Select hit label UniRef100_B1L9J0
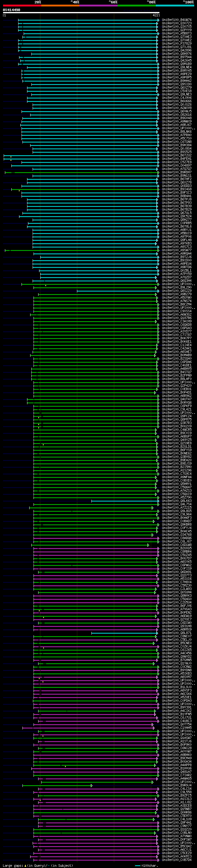Screen dimensions: 197x868 (177, 687)
